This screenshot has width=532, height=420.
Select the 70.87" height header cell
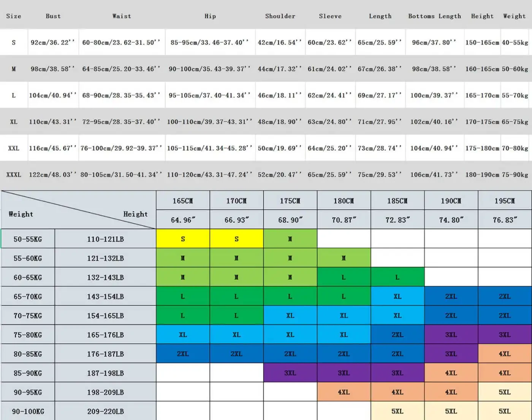tap(344, 220)
